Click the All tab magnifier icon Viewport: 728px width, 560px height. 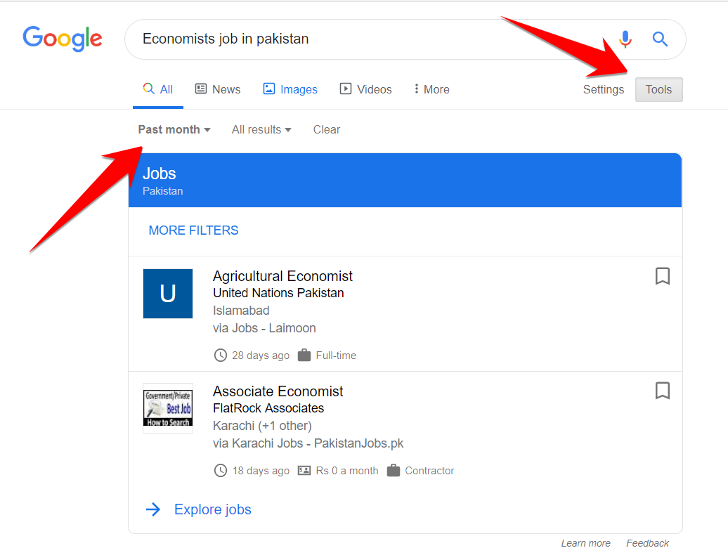[148, 89]
